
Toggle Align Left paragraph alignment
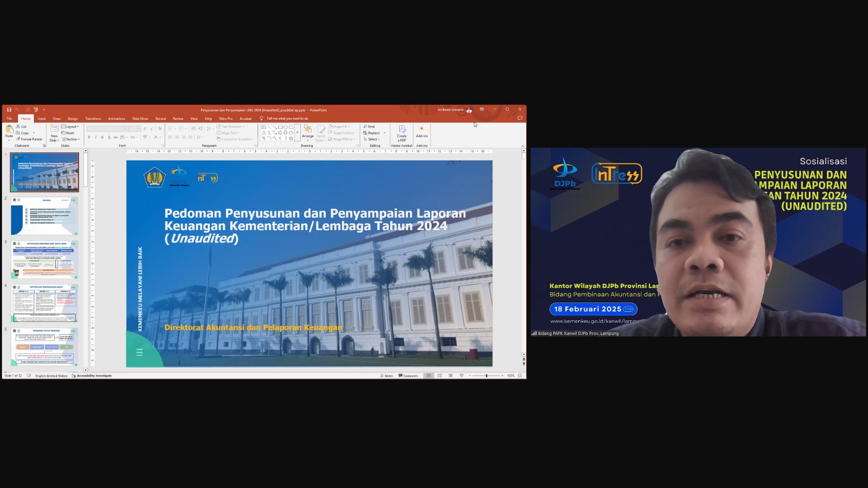[170, 137]
